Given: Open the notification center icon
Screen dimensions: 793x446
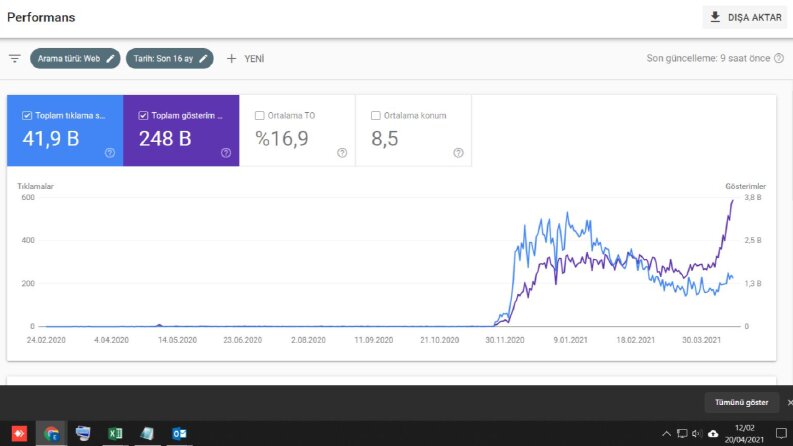Looking at the screenshot, I should coord(781,434).
